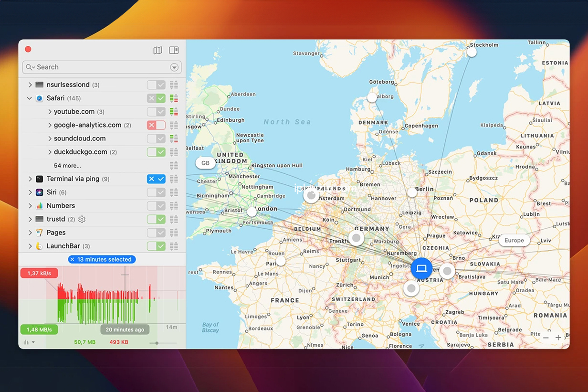The height and width of the screenshot is (392, 588).
Task: Clear the 13 minutes selected filter
Action: click(72, 259)
